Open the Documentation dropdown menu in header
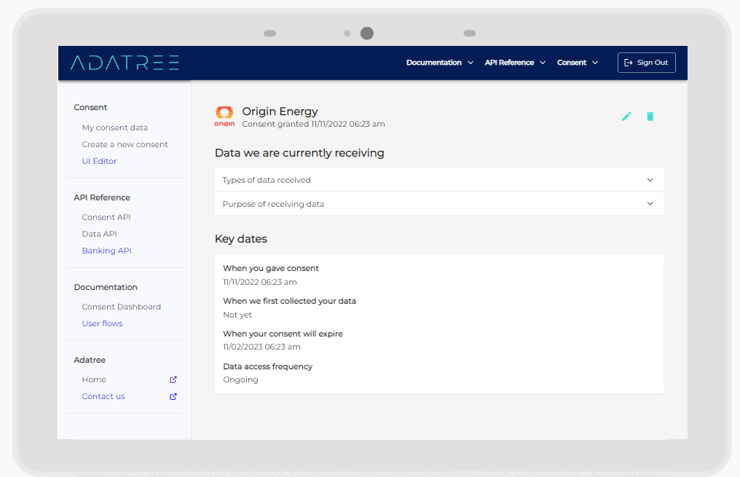Image resolution: width=740 pixels, height=477 pixels. point(439,63)
